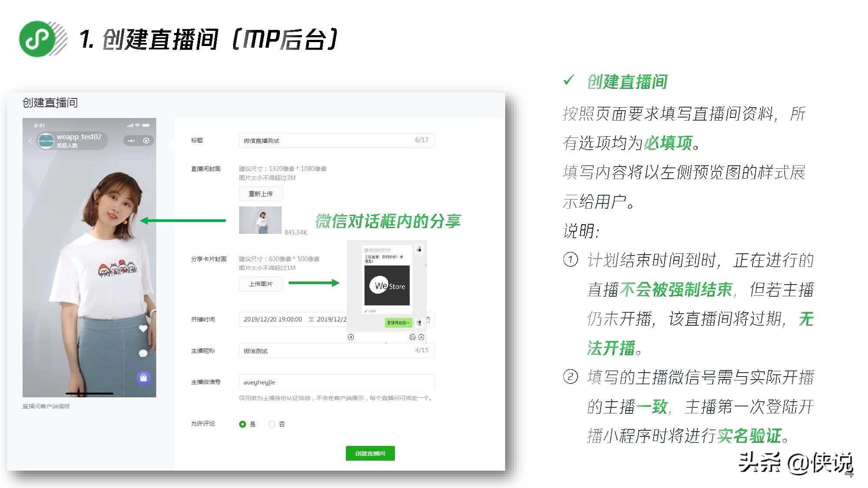This screenshot has height=488, width=868.
Task: Click the 上传图片 button
Action: pyautogui.click(x=261, y=284)
